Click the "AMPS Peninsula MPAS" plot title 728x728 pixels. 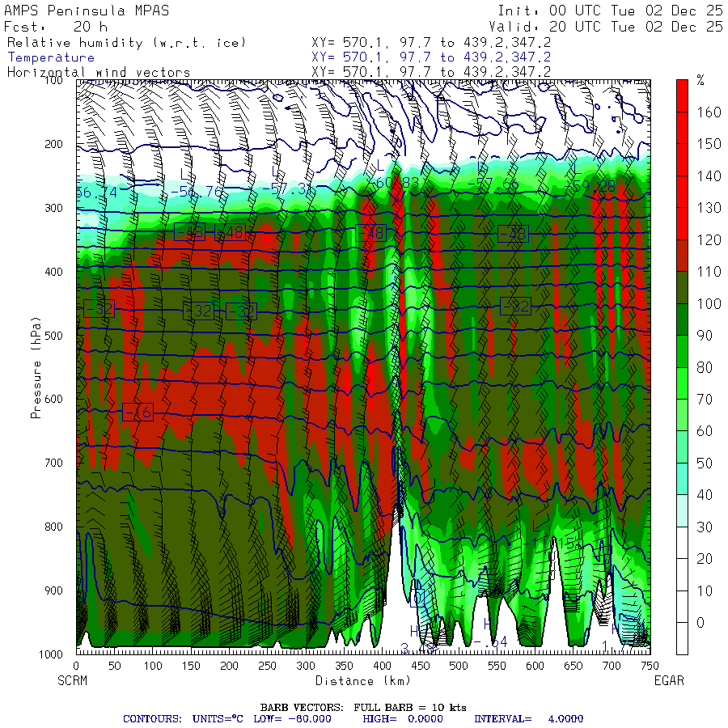point(87,11)
